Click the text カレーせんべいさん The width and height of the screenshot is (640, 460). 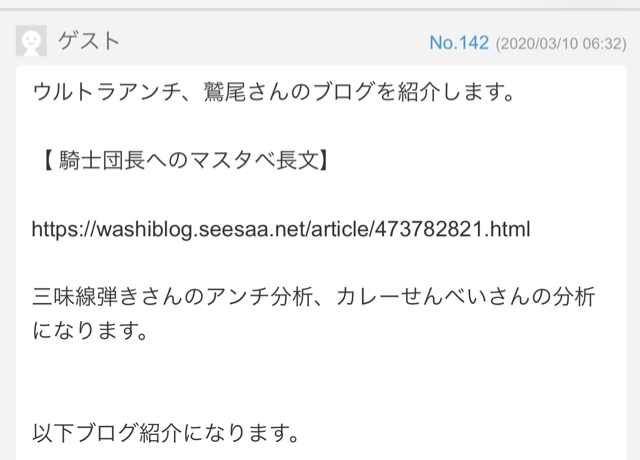pos(433,297)
